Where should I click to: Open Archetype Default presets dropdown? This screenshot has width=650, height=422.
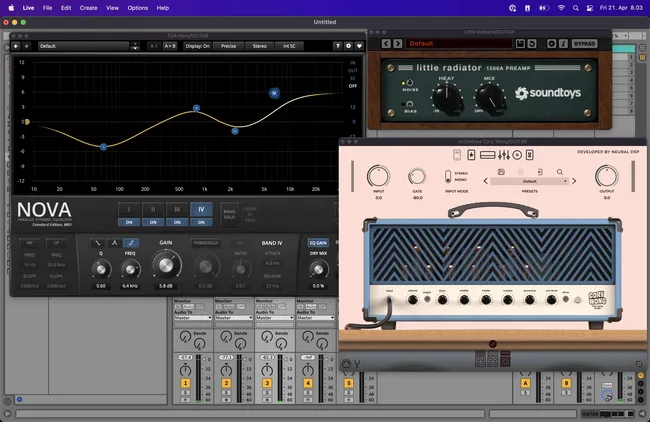coord(529,181)
